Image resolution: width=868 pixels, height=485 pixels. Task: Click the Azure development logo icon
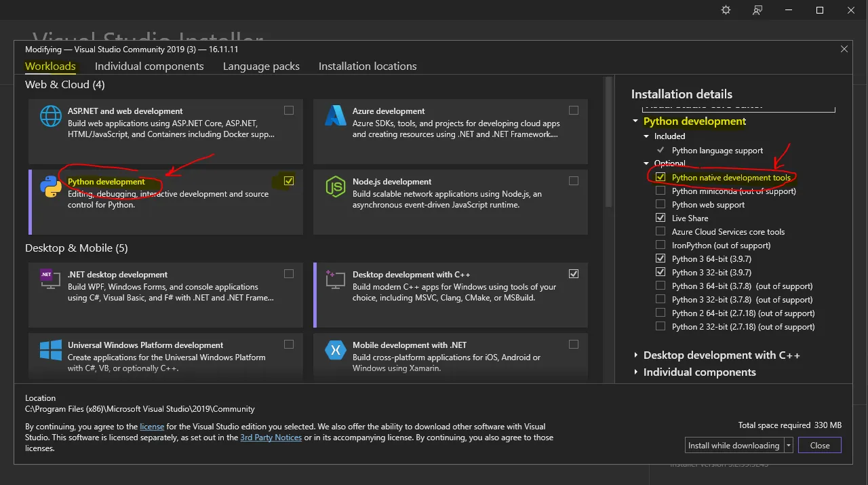pyautogui.click(x=336, y=116)
